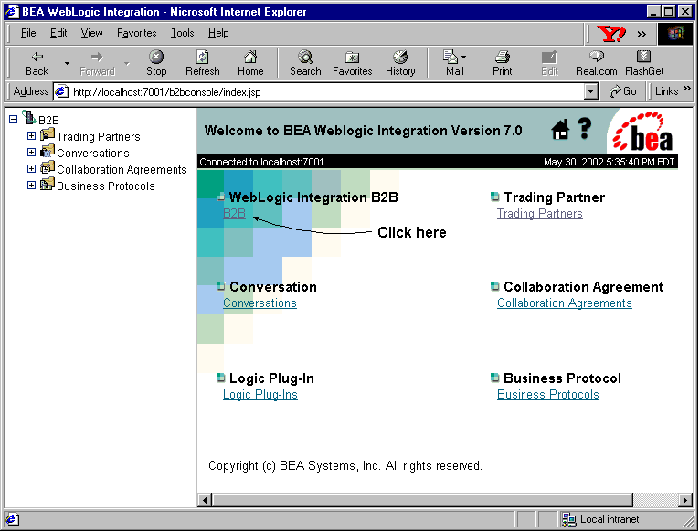
Task: Click the Collaboration Agreements folder icon
Action: click(47, 167)
